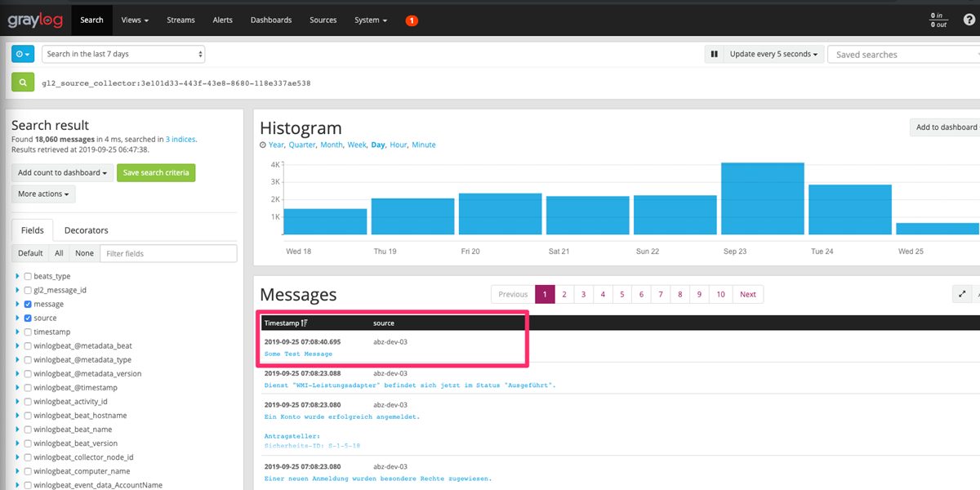This screenshot has height=490, width=980.
Task: Open the help question mark icon
Action: point(969,20)
